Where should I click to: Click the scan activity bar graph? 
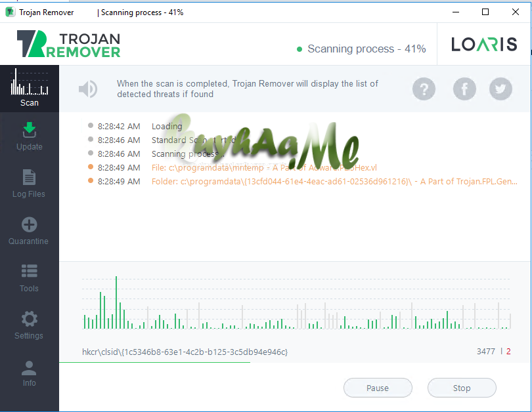296,302
